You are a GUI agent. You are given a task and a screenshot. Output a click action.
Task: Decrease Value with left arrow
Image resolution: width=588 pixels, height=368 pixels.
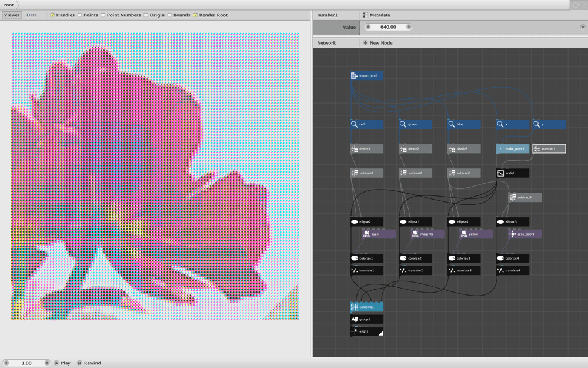pos(368,27)
